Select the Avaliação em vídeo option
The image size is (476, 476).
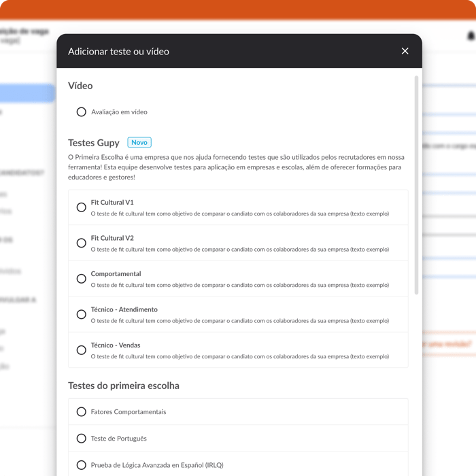[x=82, y=112]
